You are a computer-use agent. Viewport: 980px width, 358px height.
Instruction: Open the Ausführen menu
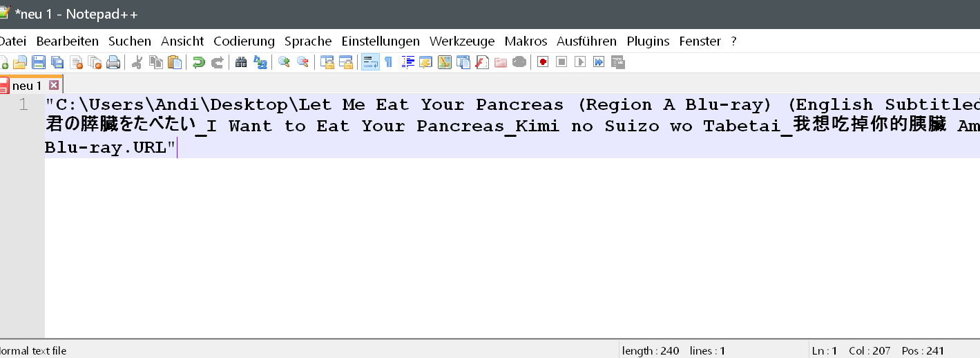point(587,41)
